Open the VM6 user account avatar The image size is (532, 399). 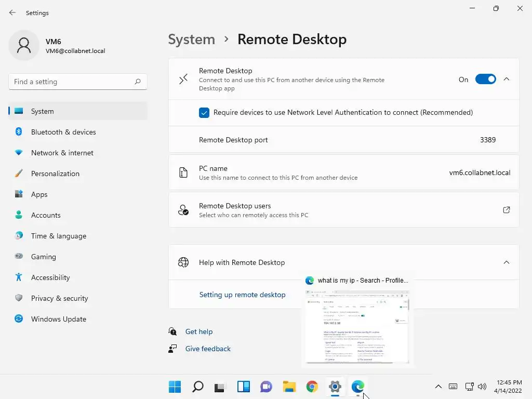pyautogui.click(x=24, y=45)
